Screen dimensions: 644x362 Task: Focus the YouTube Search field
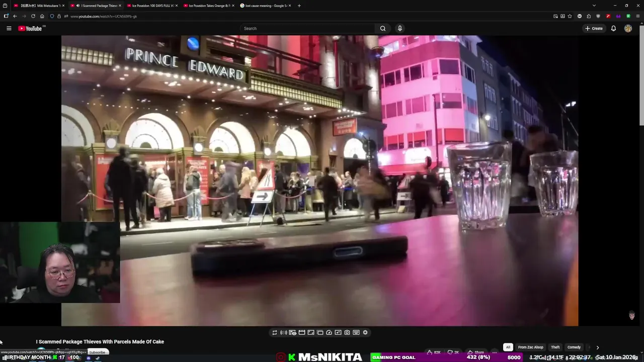307,29
